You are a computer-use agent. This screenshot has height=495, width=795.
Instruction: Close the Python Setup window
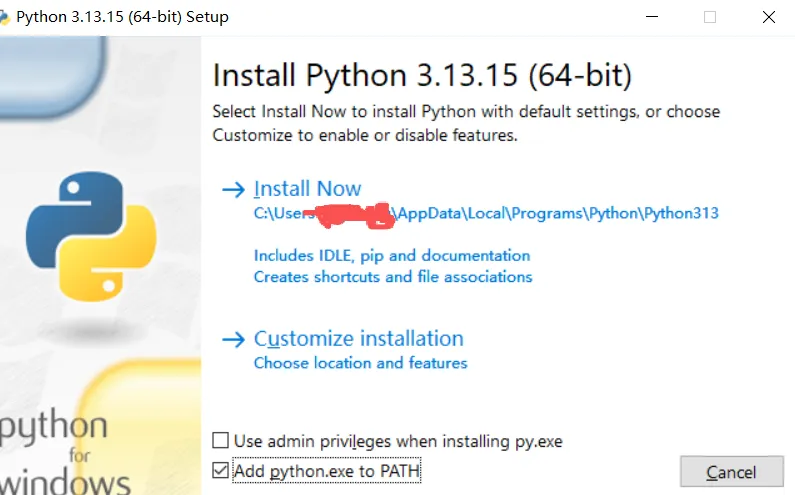(x=769, y=17)
